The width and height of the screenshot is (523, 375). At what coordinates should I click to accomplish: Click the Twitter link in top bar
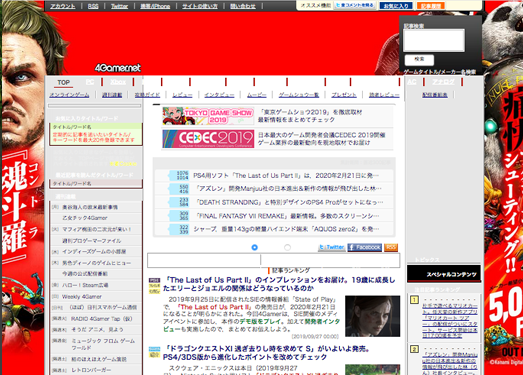[x=119, y=6]
